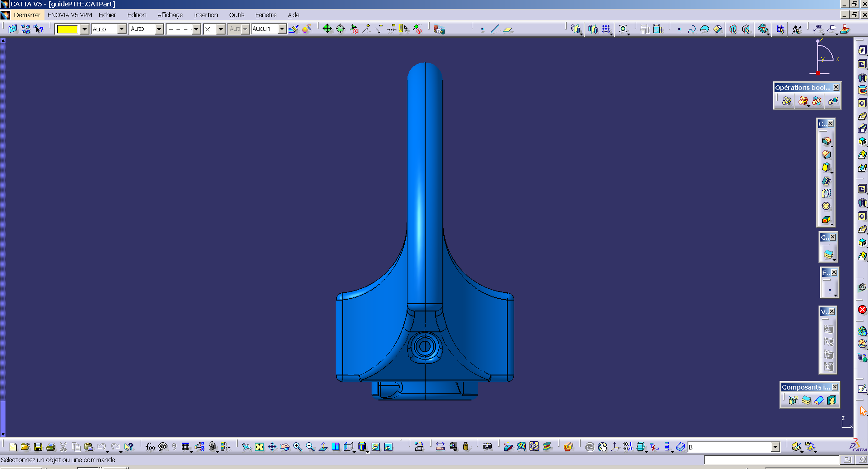Close the Composants issus toolbar
Viewport: 868px width, 469px height.
(835, 387)
